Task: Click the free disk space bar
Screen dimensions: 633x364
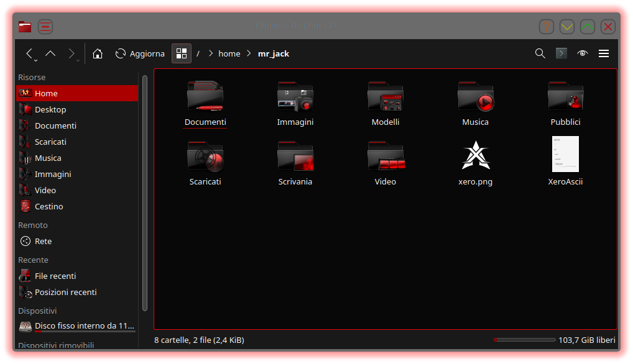Action: pyautogui.click(x=524, y=340)
